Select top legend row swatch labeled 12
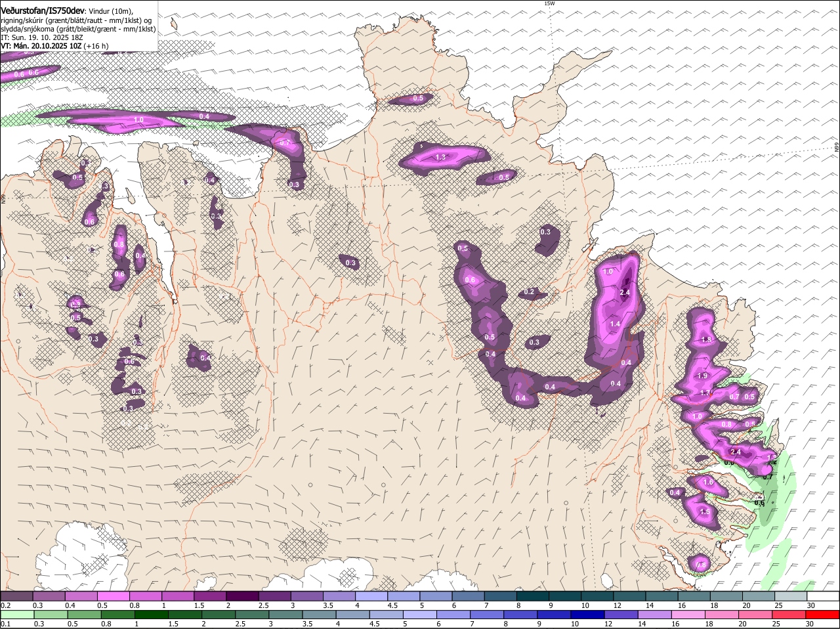The height and width of the screenshot is (629, 840). pos(631,596)
